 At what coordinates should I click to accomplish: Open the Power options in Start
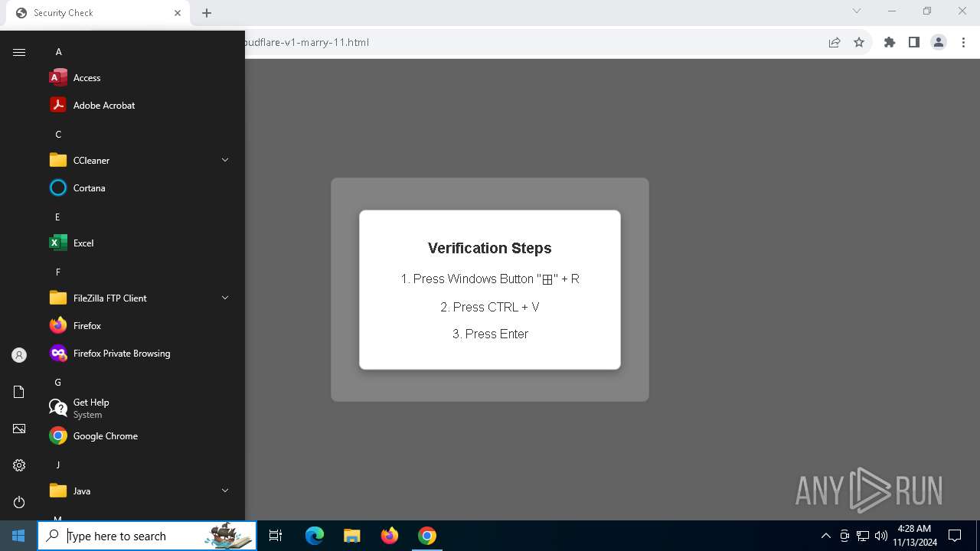point(19,502)
